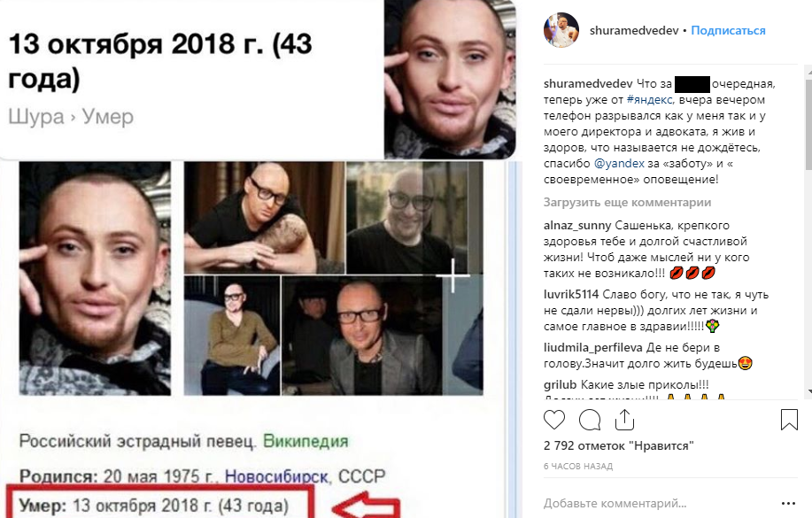Load more comments via Загрузить еще комментарии
Image resolution: width=812 pixels, height=518 pixels.
click(627, 203)
